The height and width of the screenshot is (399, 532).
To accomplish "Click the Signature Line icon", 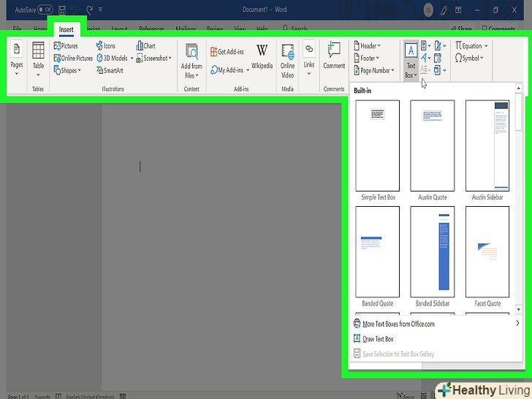I will [440, 45].
